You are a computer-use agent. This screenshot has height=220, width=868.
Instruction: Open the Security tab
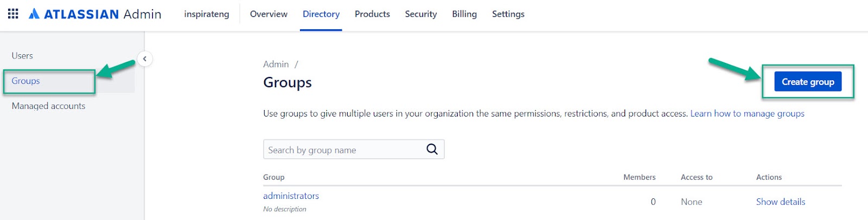click(x=420, y=14)
